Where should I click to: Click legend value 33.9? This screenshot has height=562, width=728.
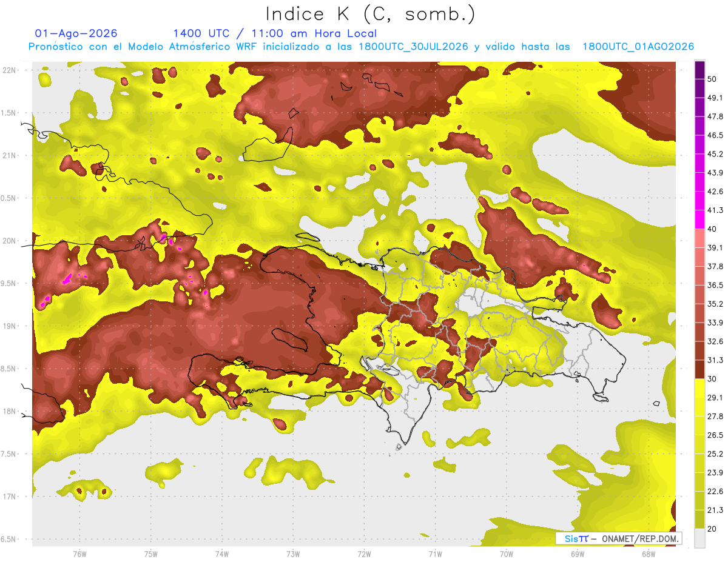tap(715, 323)
